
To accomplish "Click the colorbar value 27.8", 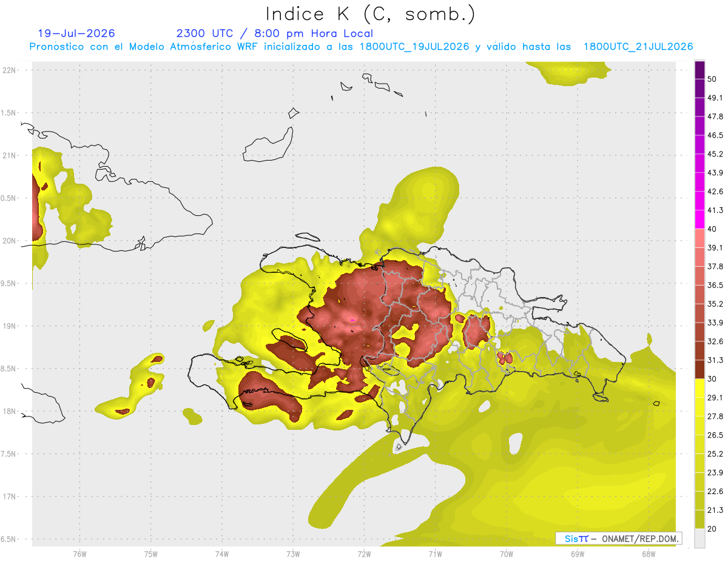I will [x=716, y=416].
